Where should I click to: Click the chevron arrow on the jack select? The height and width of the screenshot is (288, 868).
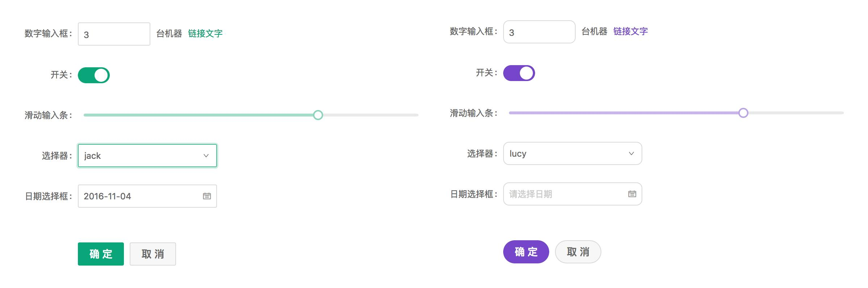coord(206,156)
